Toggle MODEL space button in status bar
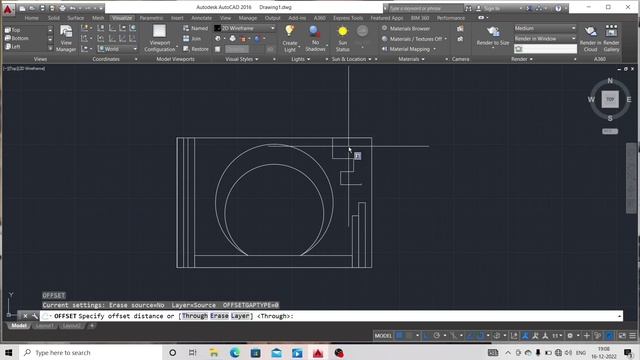The width and height of the screenshot is (640, 360). coord(383,336)
